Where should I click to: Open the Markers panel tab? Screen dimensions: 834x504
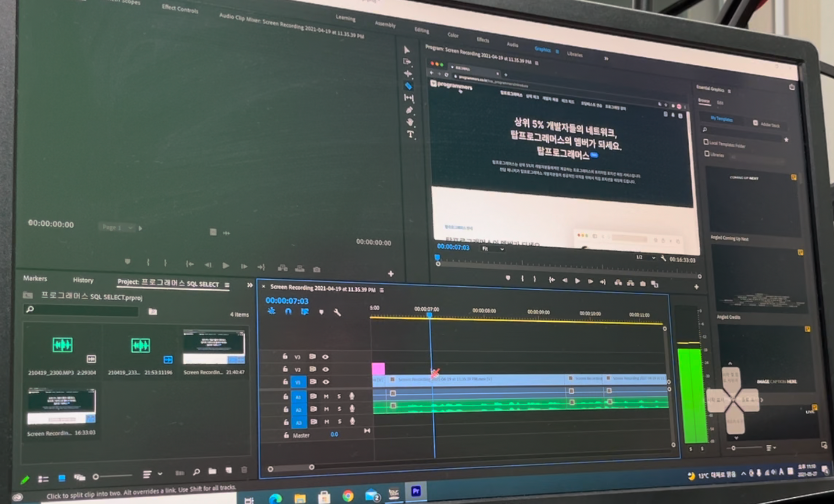35,278
